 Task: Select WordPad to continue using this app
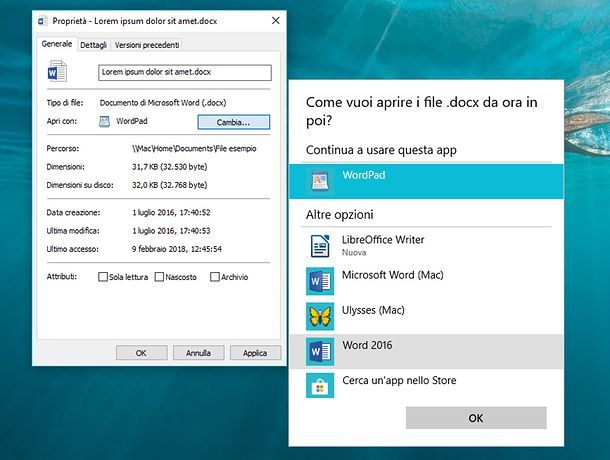point(426,181)
